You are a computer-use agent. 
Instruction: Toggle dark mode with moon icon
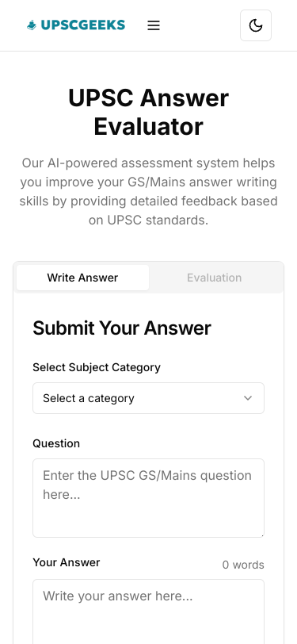pos(256,25)
